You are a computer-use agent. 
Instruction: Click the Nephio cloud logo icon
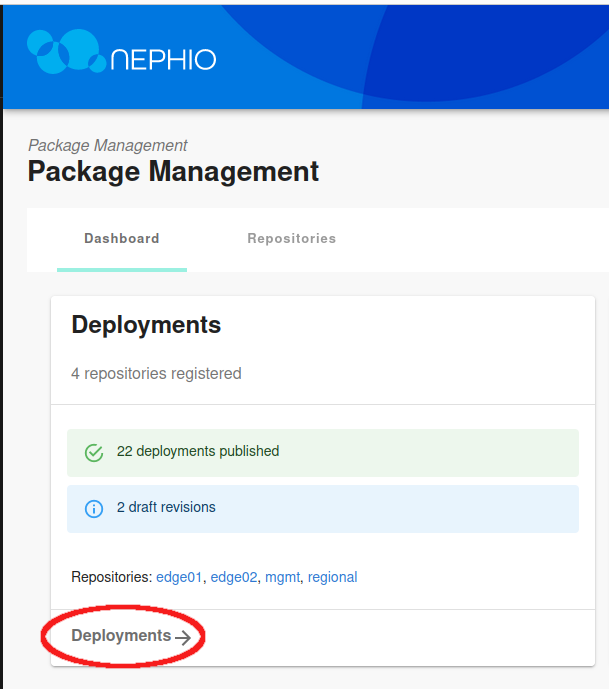coord(66,53)
